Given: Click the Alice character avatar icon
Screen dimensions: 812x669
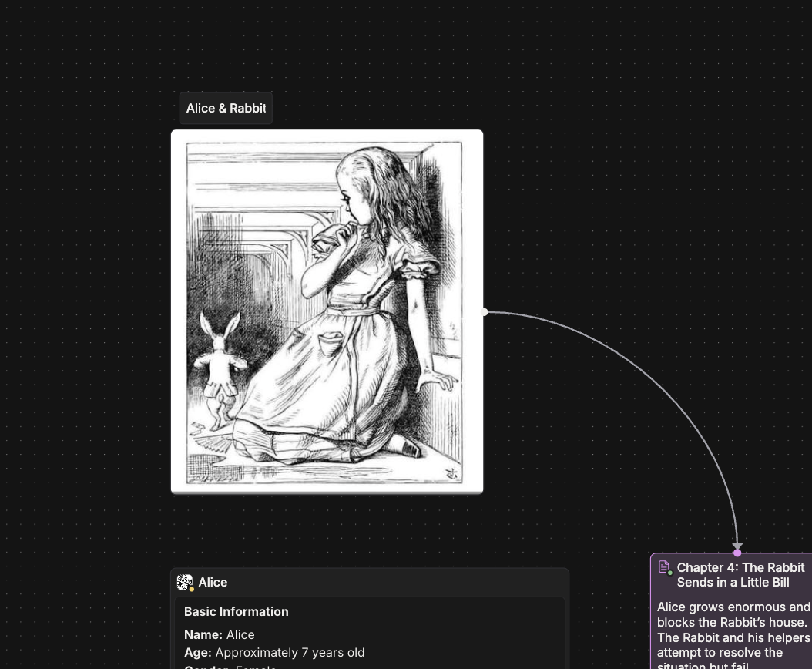Looking at the screenshot, I should pos(185,583).
